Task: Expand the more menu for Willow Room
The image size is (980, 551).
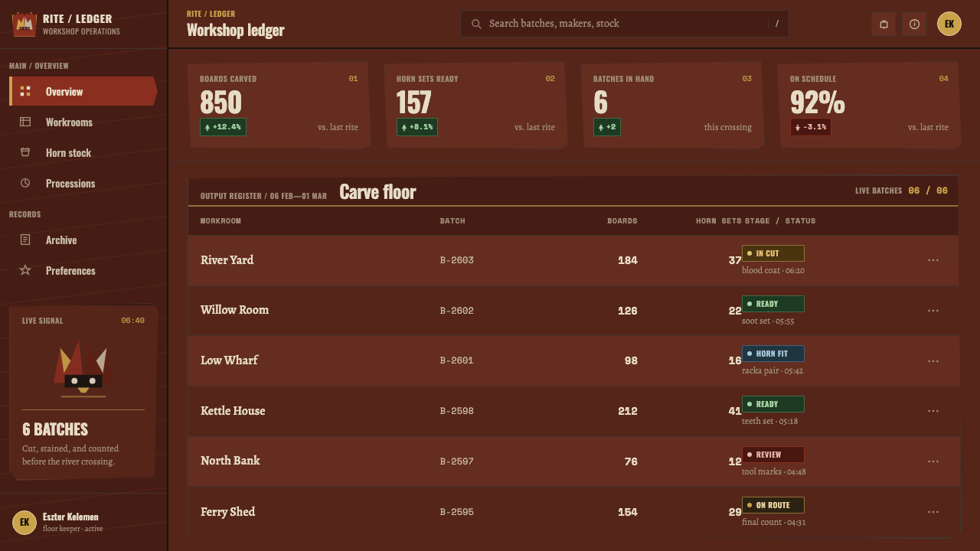Action: [x=933, y=311]
